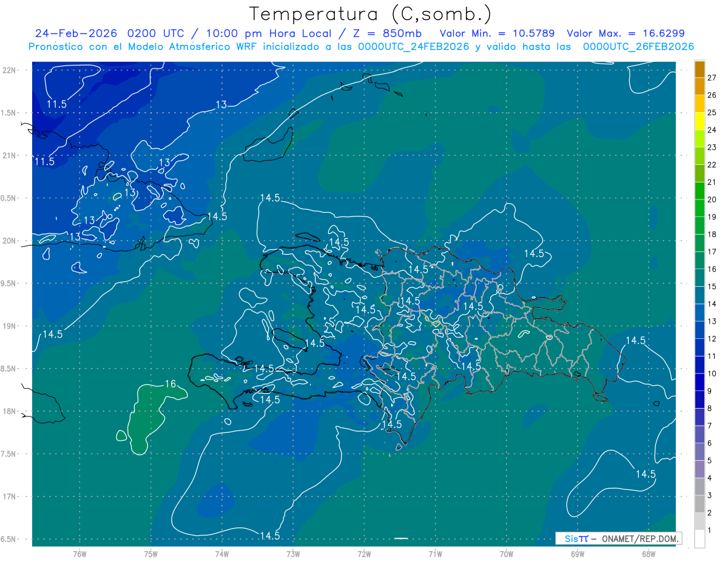Click the '18N' latitude axis label
Image resolution: width=728 pixels, height=562 pixels.
[x=10, y=411]
